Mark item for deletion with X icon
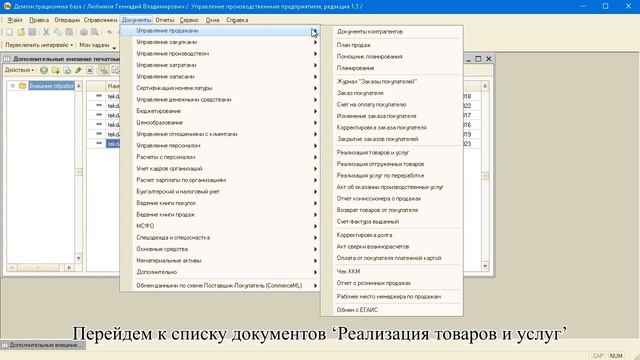The width and height of the screenshot is (640, 360). [x=89, y=70]
